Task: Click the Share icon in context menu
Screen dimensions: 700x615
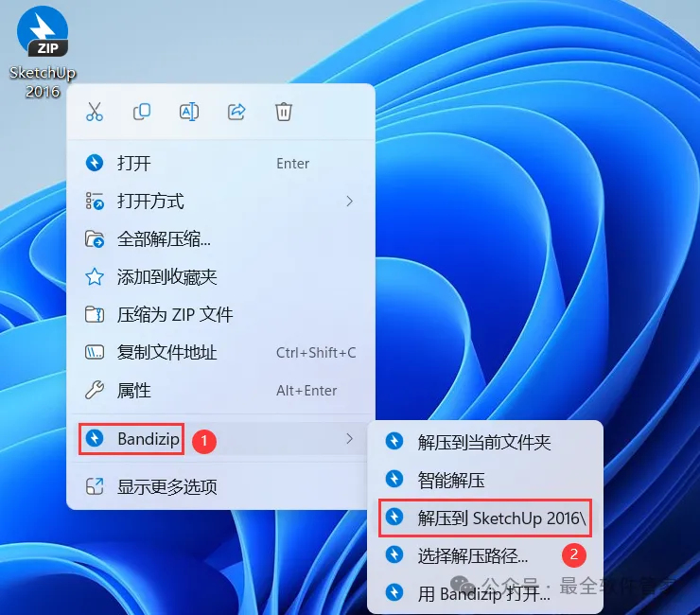Action: (x=236, y=112)
